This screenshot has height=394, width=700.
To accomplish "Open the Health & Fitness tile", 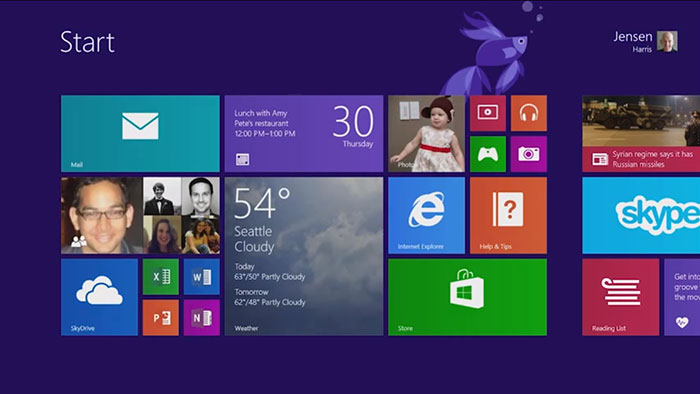I will coord(682,297).
